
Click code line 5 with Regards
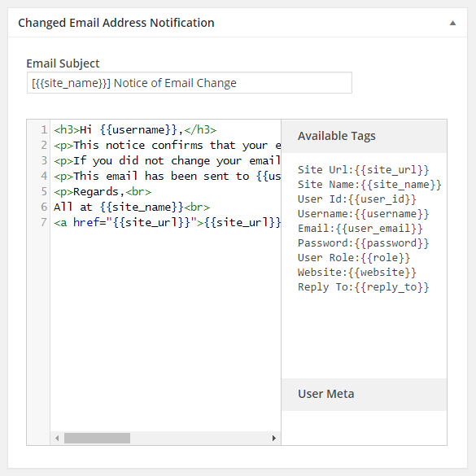pos(103,192)
